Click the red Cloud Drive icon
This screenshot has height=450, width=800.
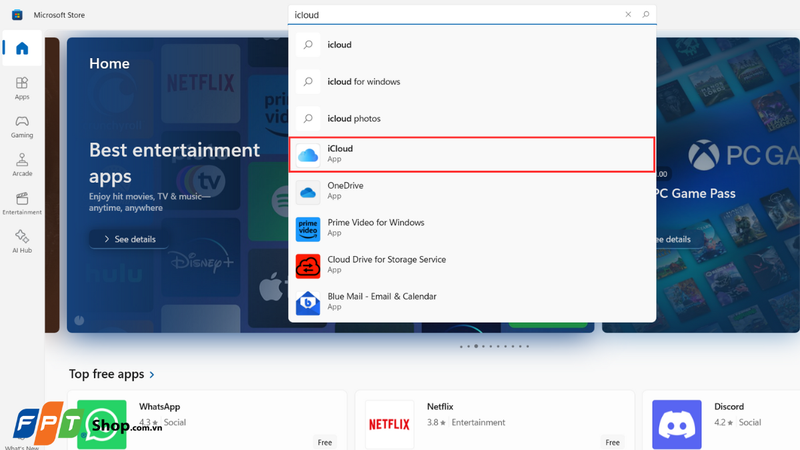pos(308,266)
